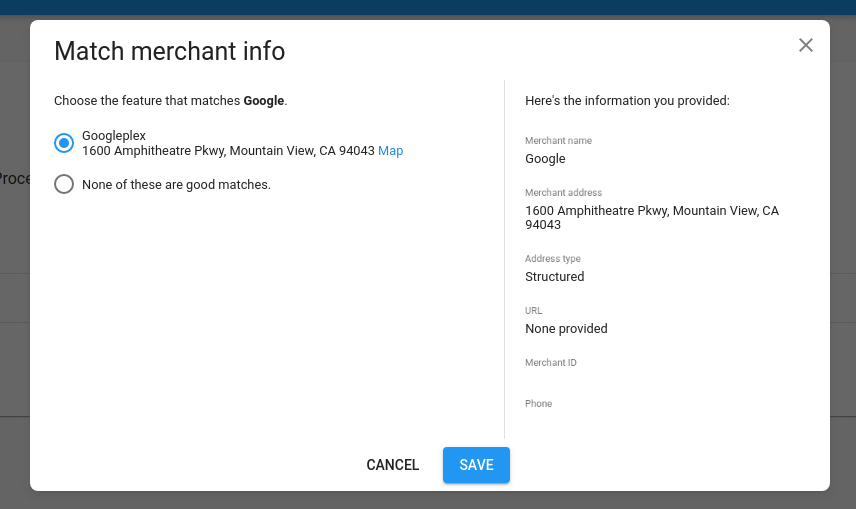Click the 'Choose the feature that matches Google' prompt
Image resolution: width=856 pixels, height=509 pixels.
(x=170, y=101)
